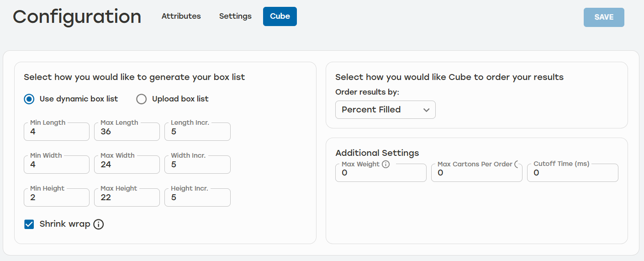Click the Cutoff Time (ms) field
Viewport: 644px width, 261px height.
pos(573,173)
